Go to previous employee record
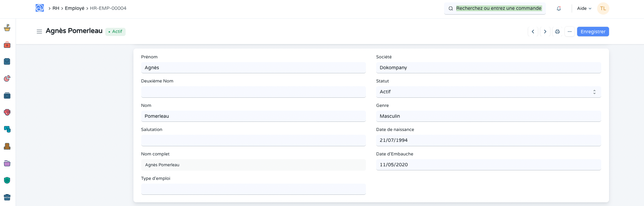 (533, 32)
